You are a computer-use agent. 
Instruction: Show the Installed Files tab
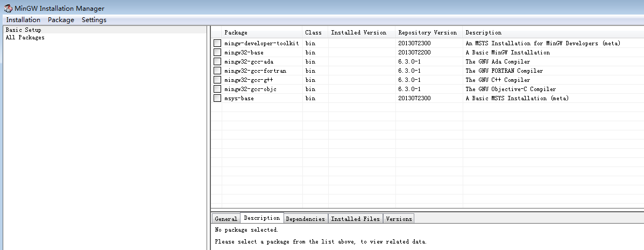pos(355,219)
